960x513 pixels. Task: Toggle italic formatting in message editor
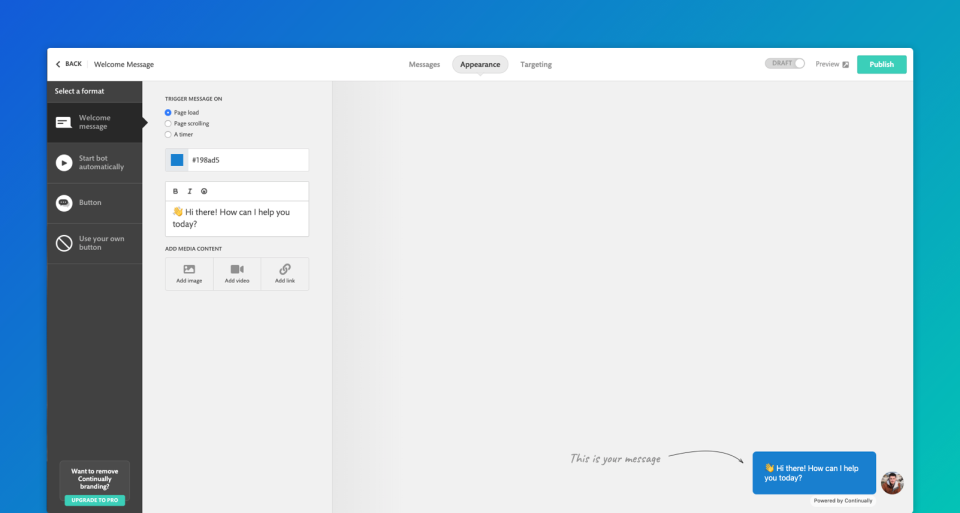pyautogui.click(x=190, y=192)
